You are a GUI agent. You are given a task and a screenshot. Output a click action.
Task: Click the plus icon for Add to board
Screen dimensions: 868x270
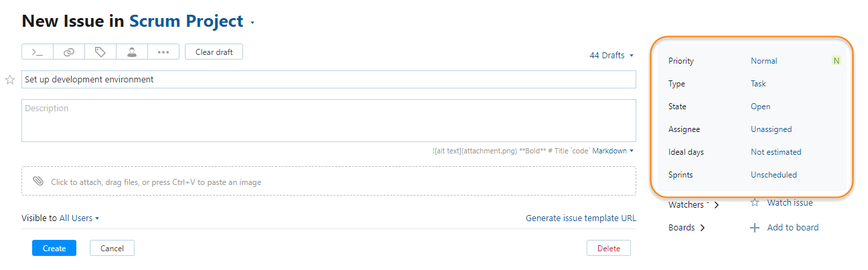pyautogui.click(x=755, y=228)
